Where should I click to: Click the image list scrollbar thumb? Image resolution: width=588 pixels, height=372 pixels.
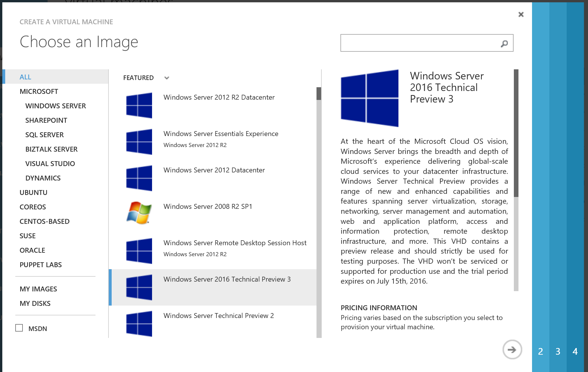pyautogui.click(x=319, y=94)
